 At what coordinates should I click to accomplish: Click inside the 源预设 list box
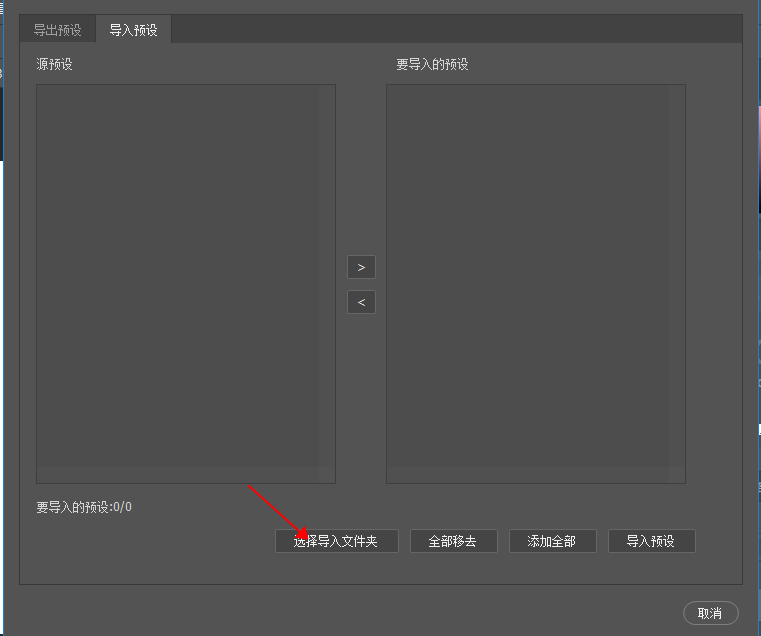pos(186,284)
